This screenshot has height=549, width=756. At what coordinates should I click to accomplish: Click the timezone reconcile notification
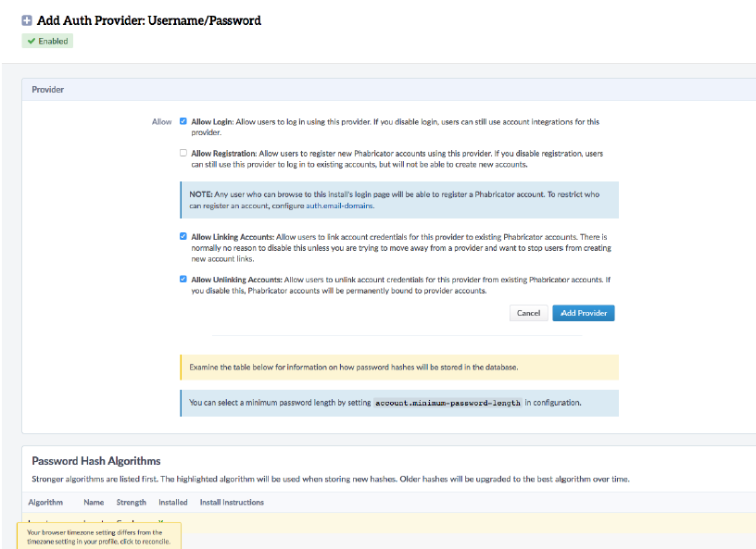click(x=99, y=536)
